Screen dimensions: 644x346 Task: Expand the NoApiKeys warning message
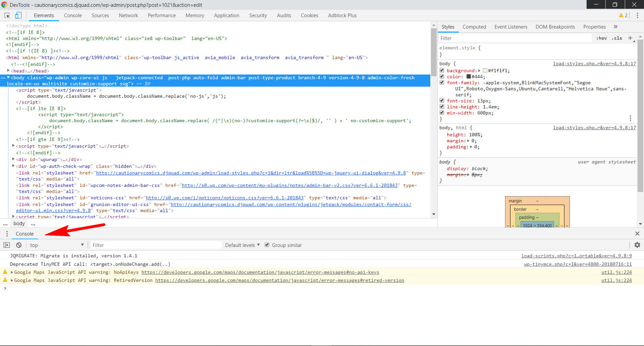pos(11,272)
